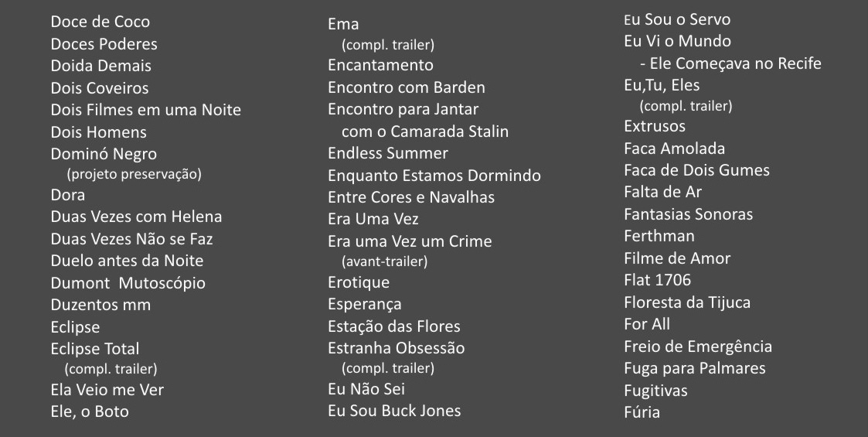Click the Flat 1706 title
Image resolution: width=868 pixels, height=437 pixels.
(657, 280)
